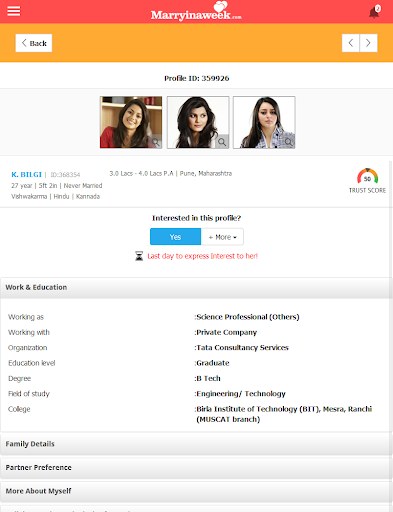Viewport: 393px width, 512px height.
Task: Open the notification bell icon
Action: click(x=374, y=12)
